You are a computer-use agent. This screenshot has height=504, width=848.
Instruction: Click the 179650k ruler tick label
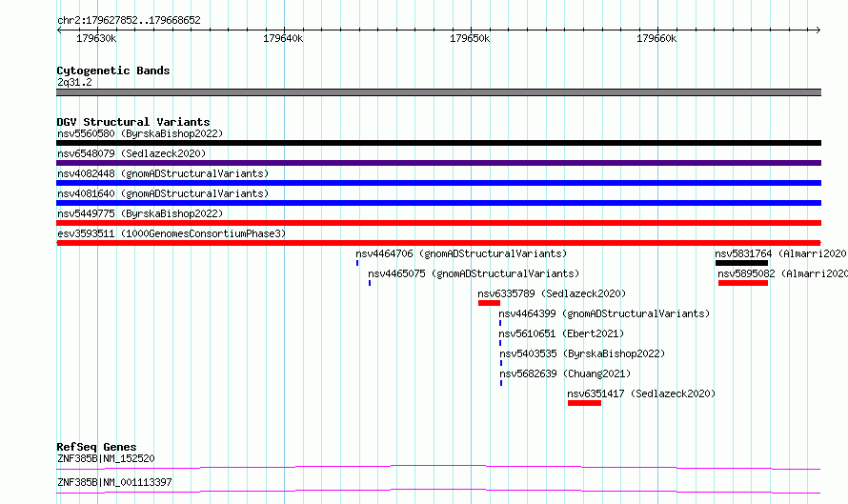pos(470,38)
